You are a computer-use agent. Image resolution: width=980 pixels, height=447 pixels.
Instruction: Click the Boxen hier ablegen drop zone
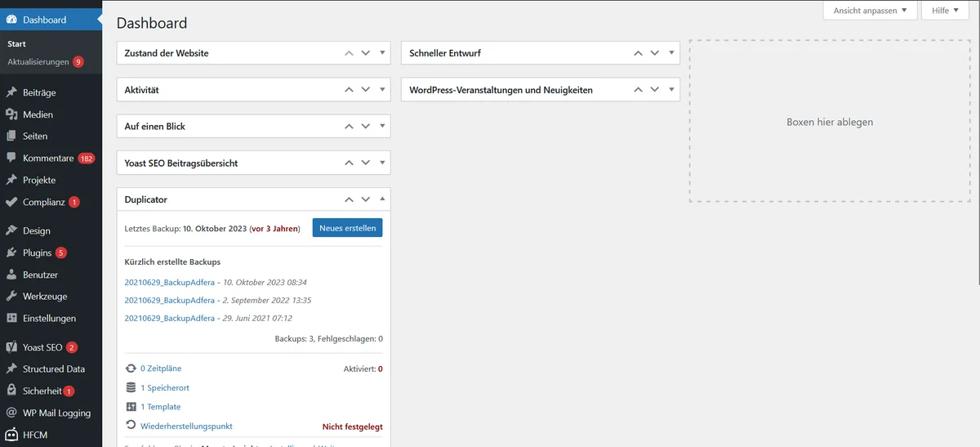click(830, 121)
